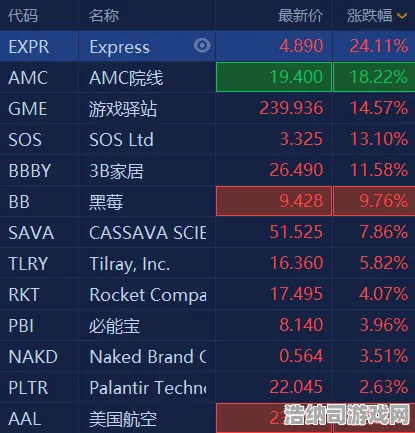Select Rocket Compa stock name
The width and height of the screenshot is (415, 433).
(x=148, y=295)
